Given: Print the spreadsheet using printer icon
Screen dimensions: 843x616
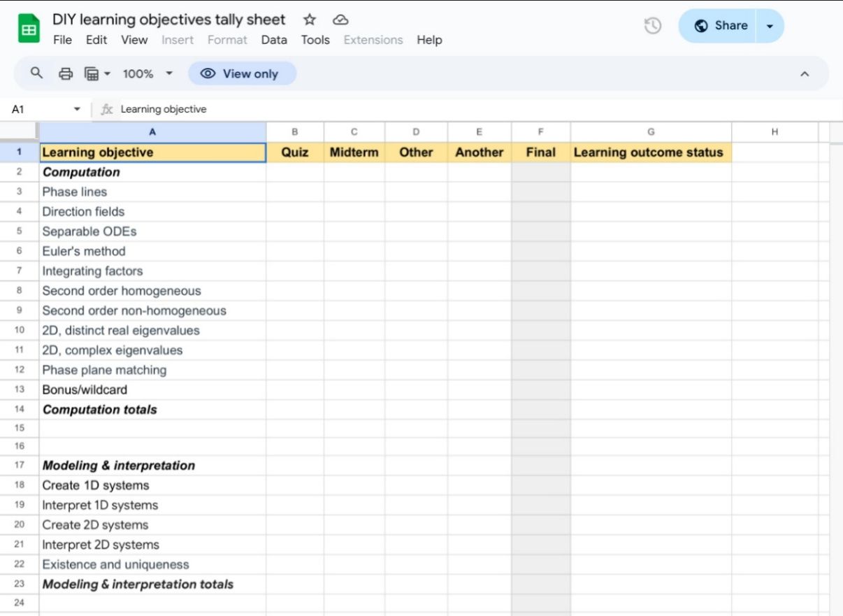Looking at the screenshot, I should 66,73.
